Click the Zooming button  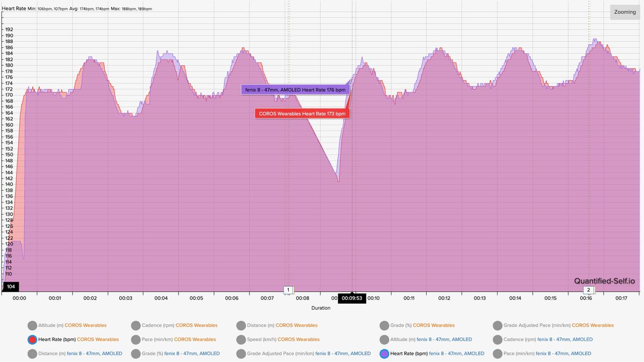(625, 12)
